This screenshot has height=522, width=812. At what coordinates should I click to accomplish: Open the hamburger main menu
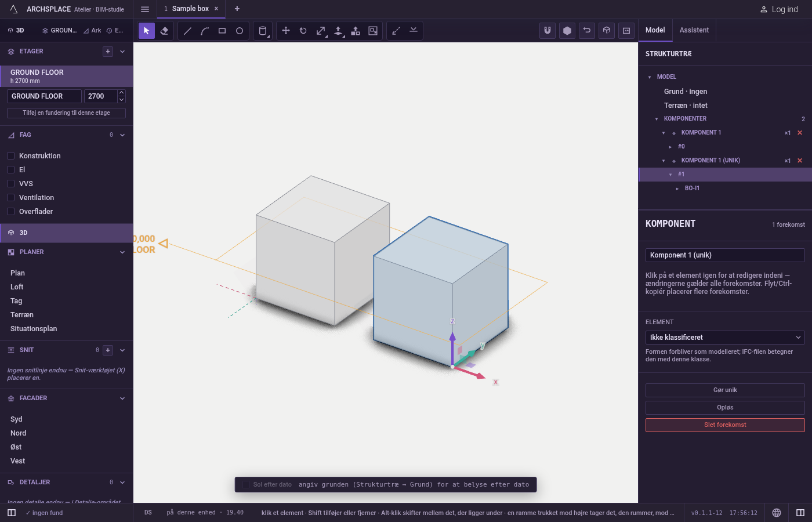145,9
